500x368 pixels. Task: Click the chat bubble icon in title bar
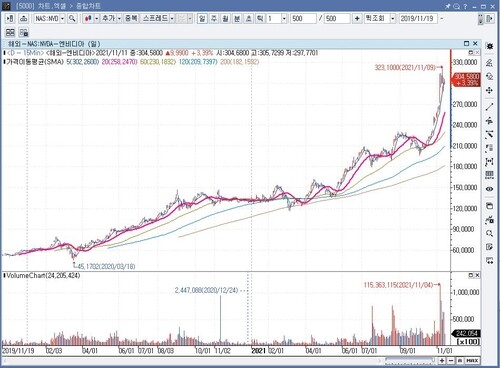point(456,6)
